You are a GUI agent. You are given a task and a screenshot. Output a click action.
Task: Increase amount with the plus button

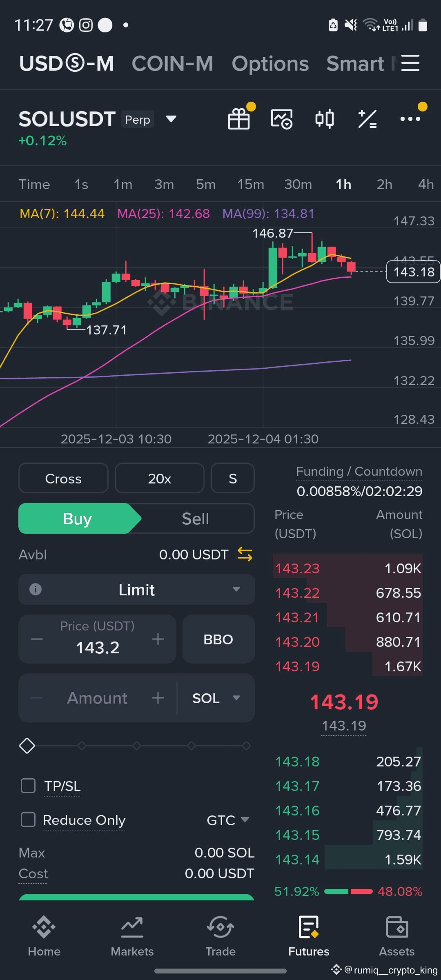tap(158, 698)
